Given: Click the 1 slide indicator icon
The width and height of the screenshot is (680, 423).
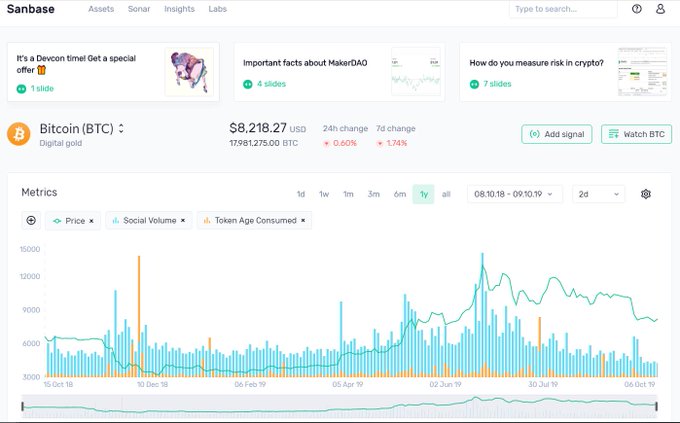Looking at the screenshot, I should tap(21, 89).
